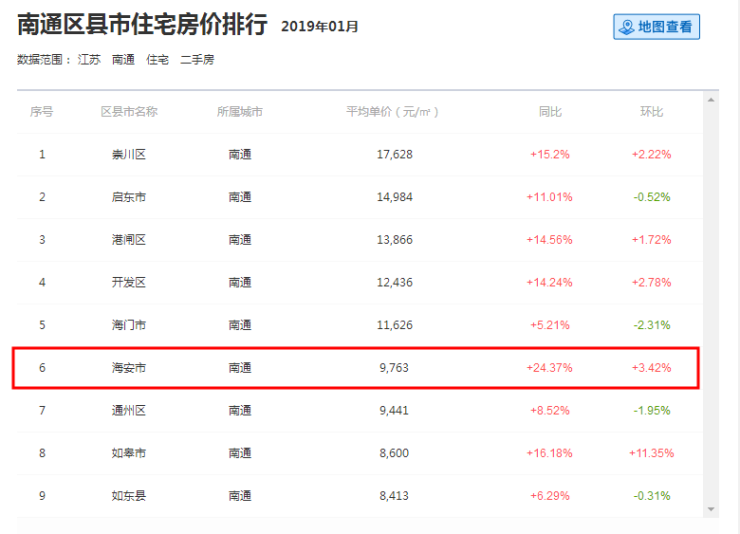Viewport: 740px width, 534px height.
Task: Click the 序号 column header
Action: (x=42, y=112)
